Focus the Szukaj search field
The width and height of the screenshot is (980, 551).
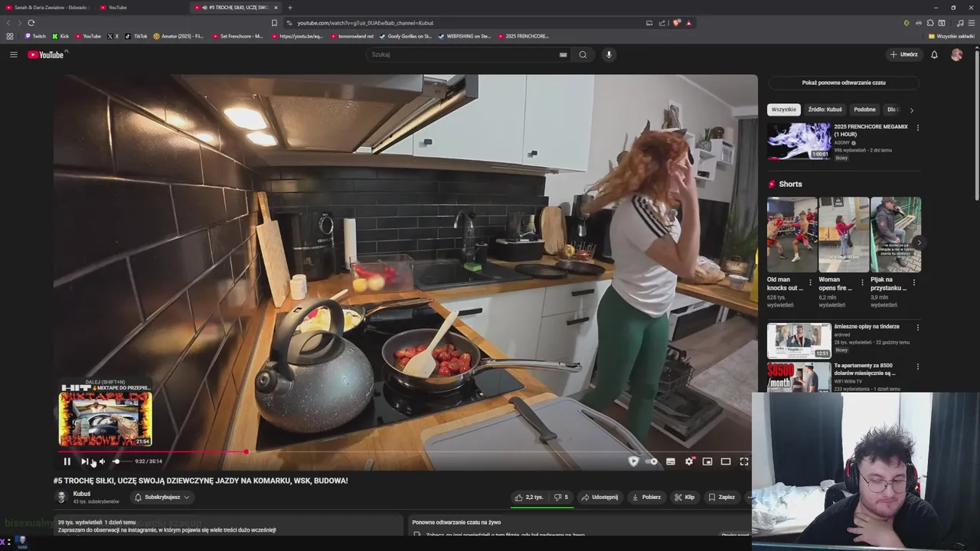pyautogui.click(x=463, y=54)
